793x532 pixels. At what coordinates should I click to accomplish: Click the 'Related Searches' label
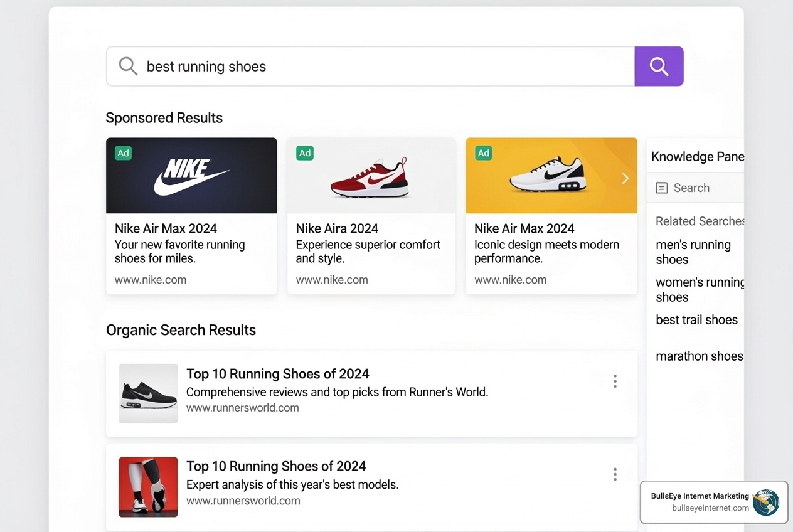[700, 221]
